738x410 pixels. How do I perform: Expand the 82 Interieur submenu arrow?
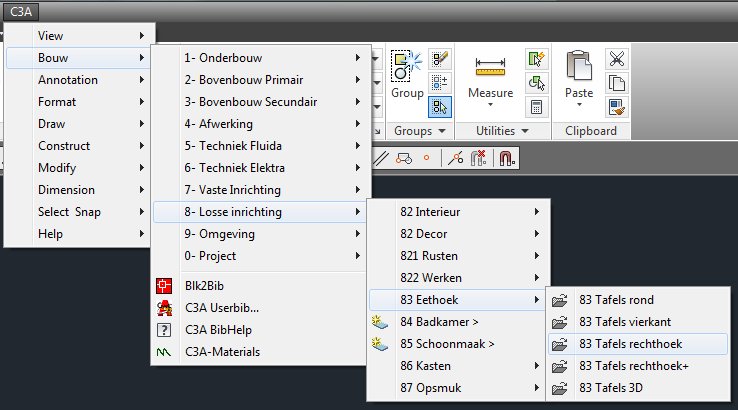pos(537,212)
